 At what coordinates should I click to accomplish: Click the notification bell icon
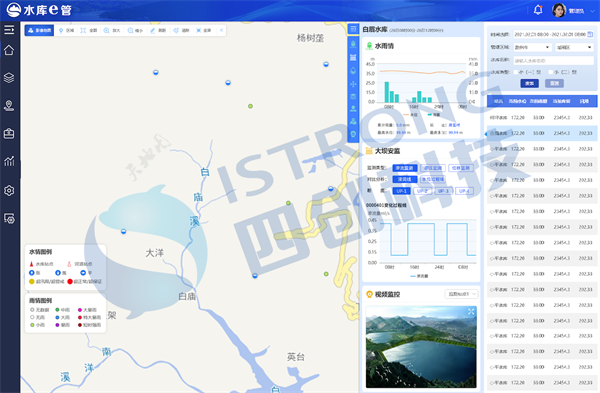[x=538, y=10]
